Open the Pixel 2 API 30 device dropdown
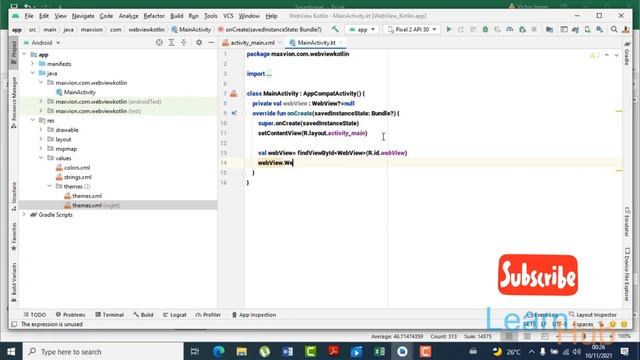Viewport: 640px width, 360px height. (412, 29)
